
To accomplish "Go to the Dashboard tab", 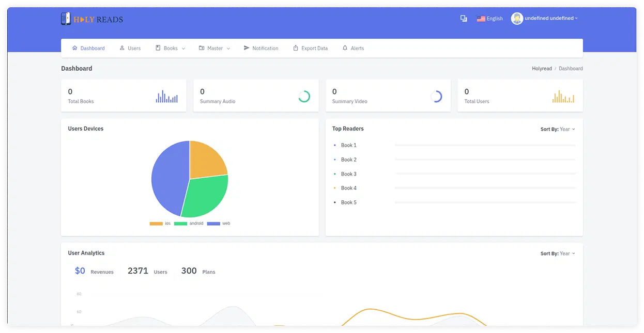I will pyautogui.click(x=88, y=48).
